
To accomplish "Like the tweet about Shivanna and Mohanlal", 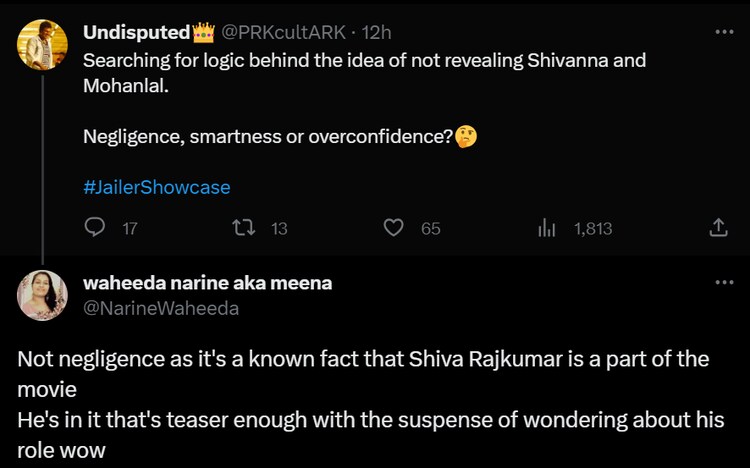I will [394, 228].
